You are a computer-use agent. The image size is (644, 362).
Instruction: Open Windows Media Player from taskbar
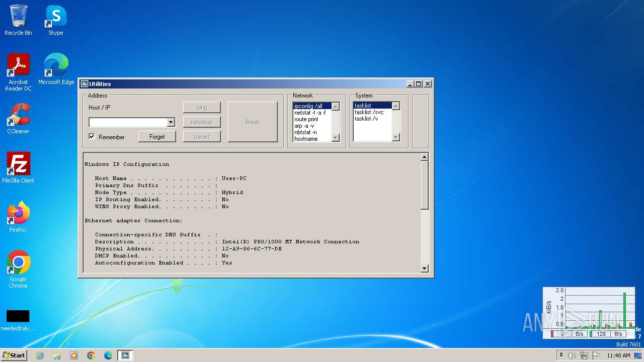point(74,355)
